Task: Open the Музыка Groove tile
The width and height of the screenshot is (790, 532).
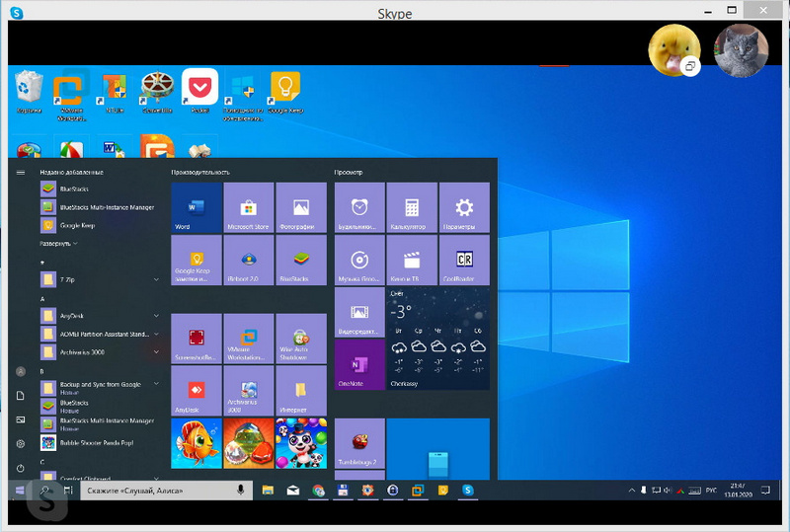Action: [359, 260]
